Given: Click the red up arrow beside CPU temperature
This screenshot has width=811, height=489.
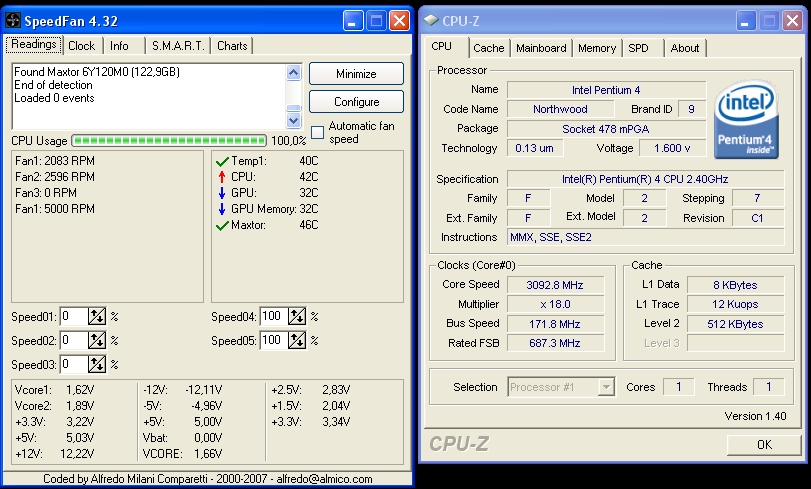Looking at the screenshot, I should point(222,177).
